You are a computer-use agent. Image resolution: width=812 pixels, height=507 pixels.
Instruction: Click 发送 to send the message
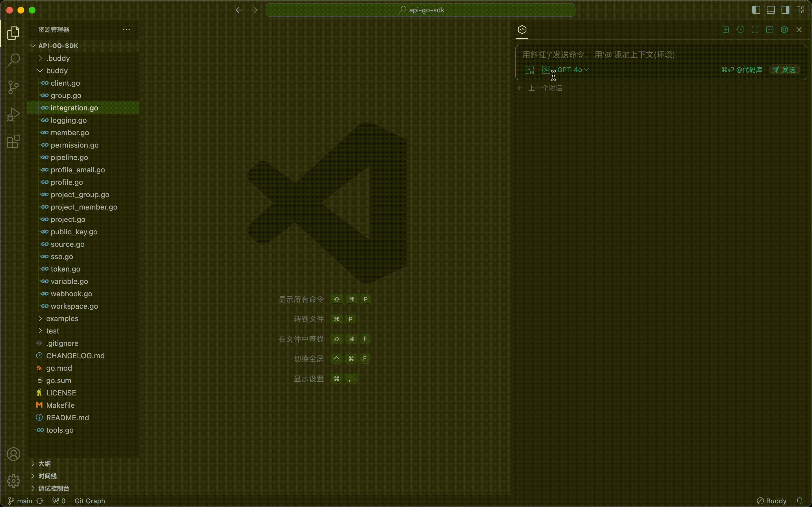tap(784, 69)
